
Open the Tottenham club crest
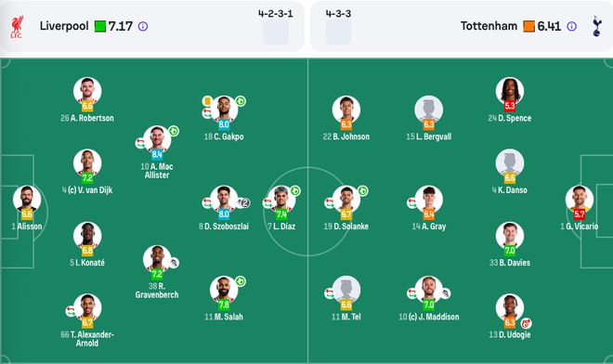(x=596, y=26)
